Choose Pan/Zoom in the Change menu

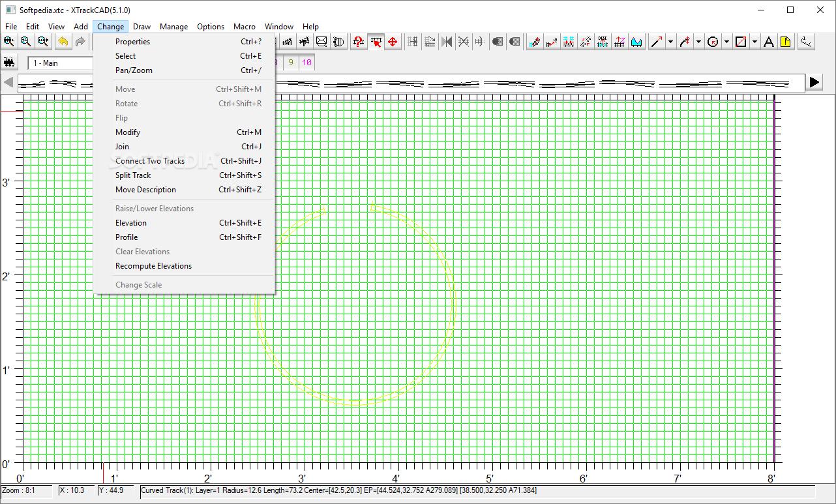click(184, 70)
